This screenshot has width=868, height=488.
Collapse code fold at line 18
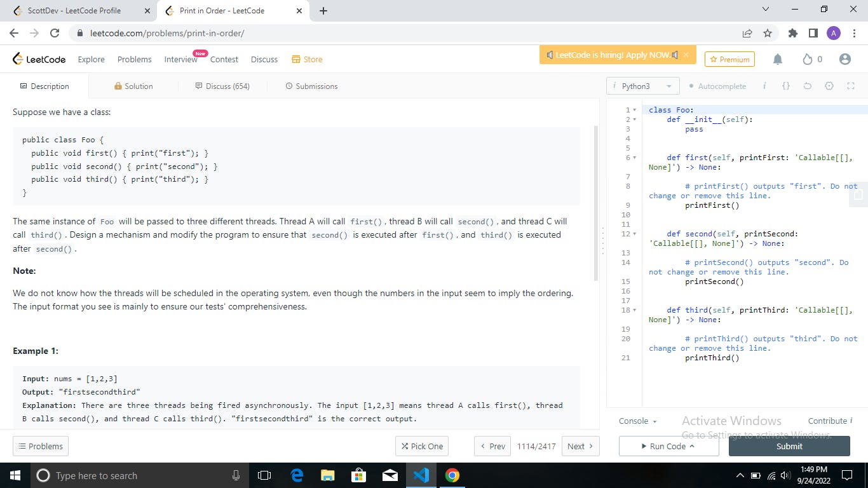635,310
